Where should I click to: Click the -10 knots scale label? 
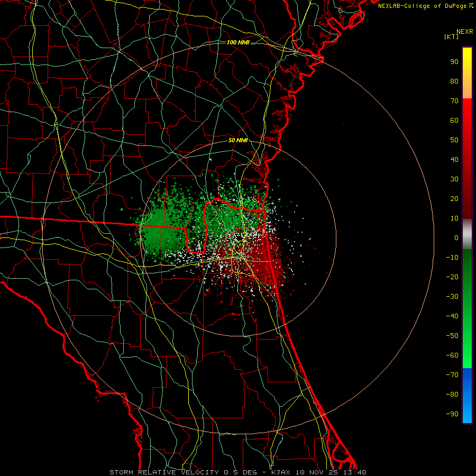pos(452,258)
